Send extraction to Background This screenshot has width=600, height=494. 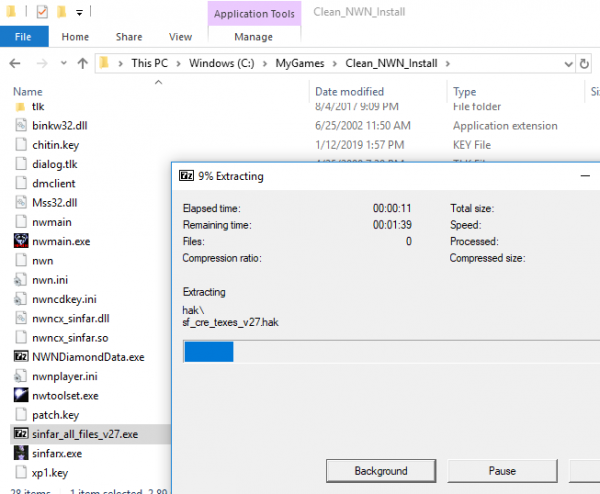tap(381, 471)
